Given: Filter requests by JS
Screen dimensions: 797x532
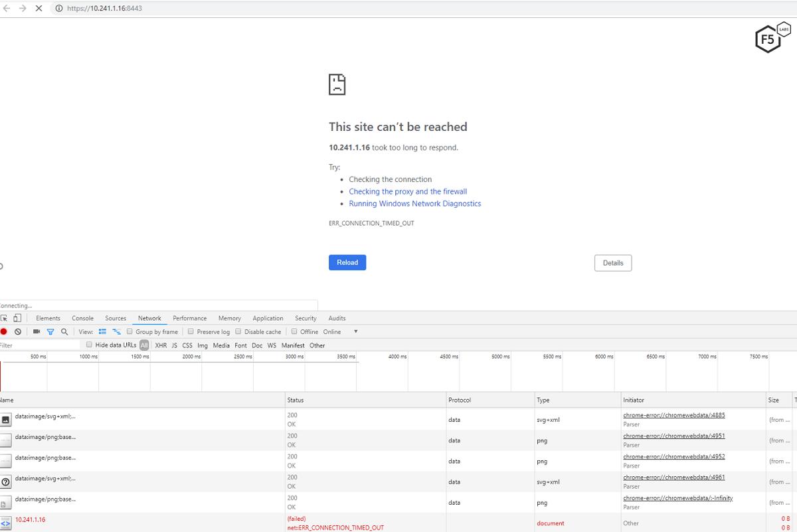Looking at the screenshot, I should tap(175, 345).
